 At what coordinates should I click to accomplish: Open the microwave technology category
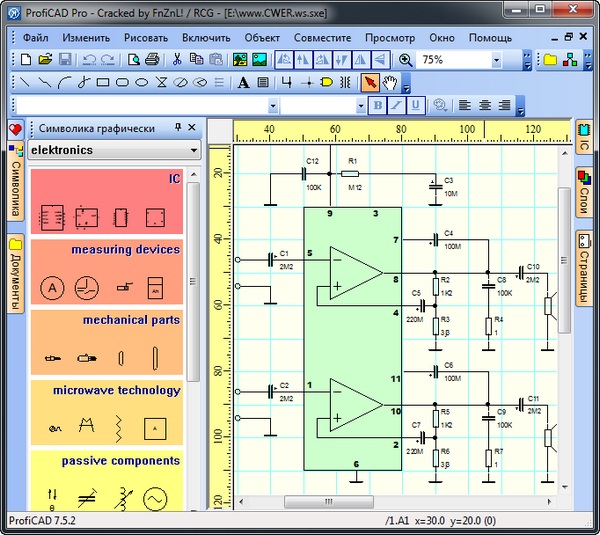coord(116,391)
